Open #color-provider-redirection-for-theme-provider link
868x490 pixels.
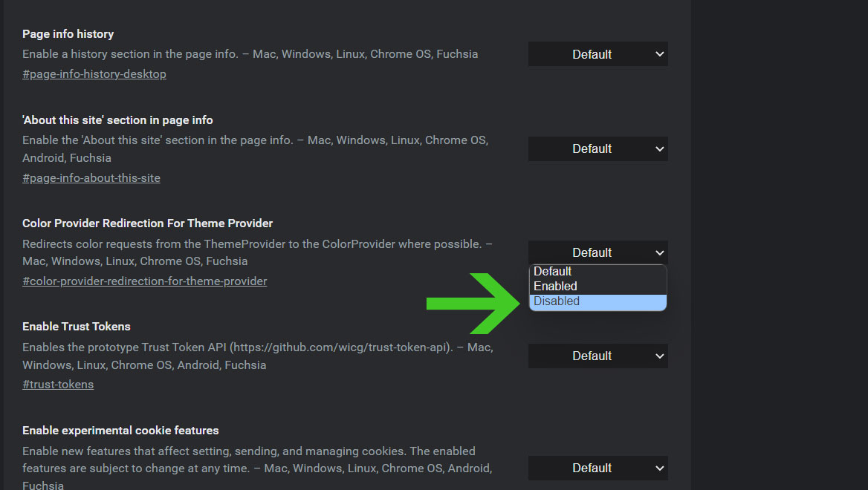click(144, 281)
